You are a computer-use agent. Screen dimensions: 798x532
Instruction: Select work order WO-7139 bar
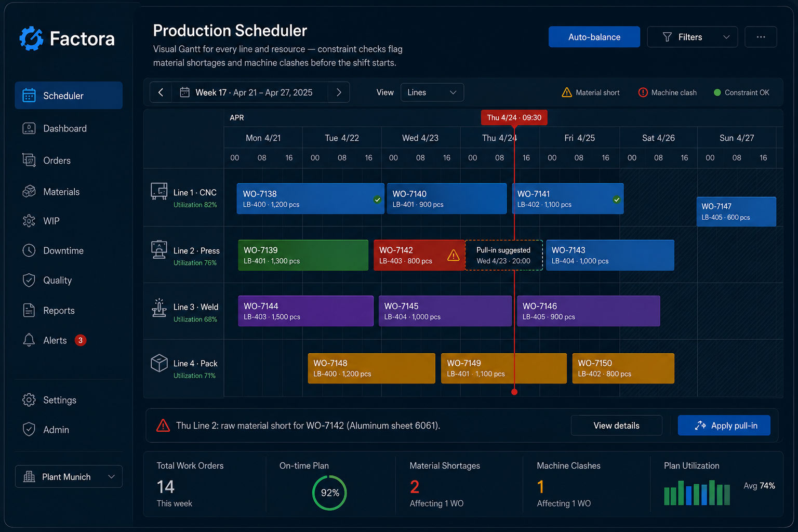(303, 255)
